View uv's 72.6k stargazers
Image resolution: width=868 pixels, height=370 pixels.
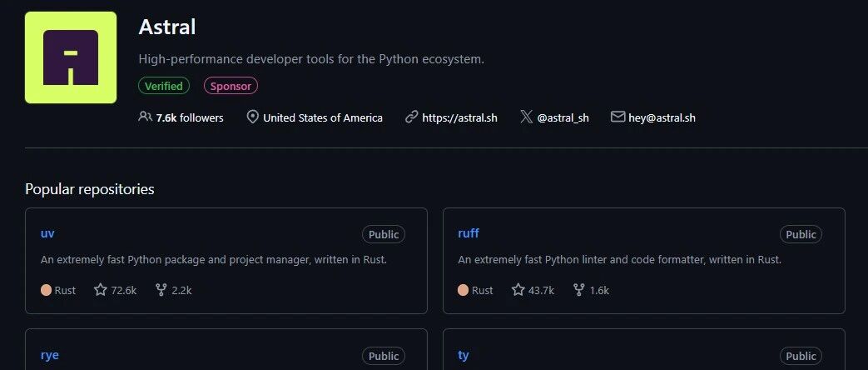(x=123, y=290)
